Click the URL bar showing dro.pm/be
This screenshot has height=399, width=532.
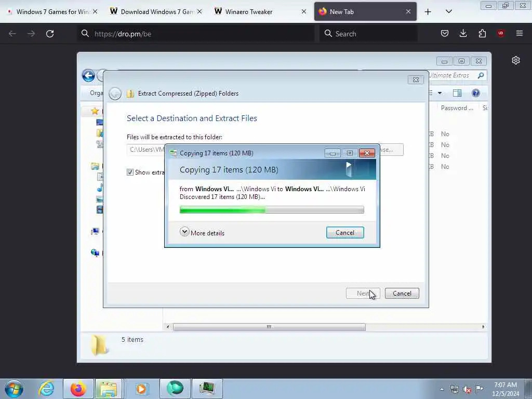[196, 34]
